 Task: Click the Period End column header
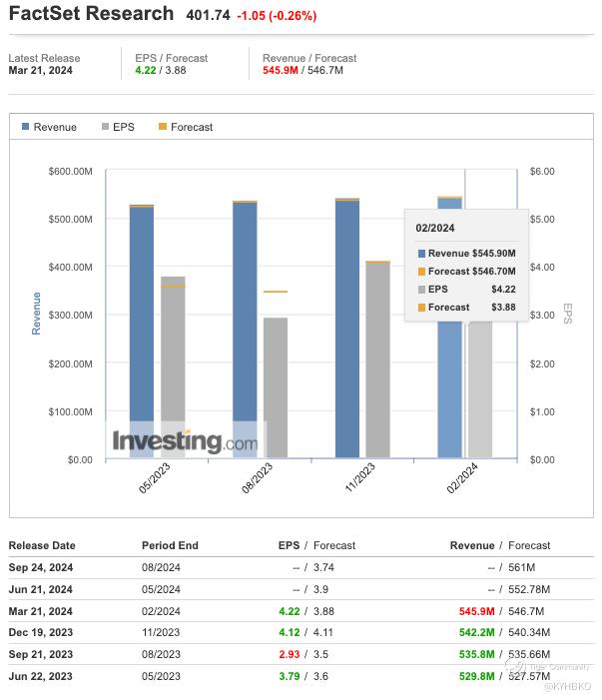pyautogui.click(x=170, y=545)
